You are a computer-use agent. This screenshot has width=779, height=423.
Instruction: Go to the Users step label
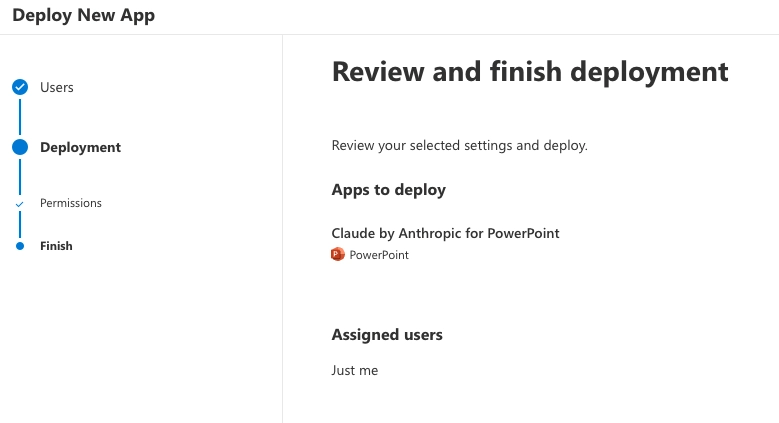(x=57, y=87)
